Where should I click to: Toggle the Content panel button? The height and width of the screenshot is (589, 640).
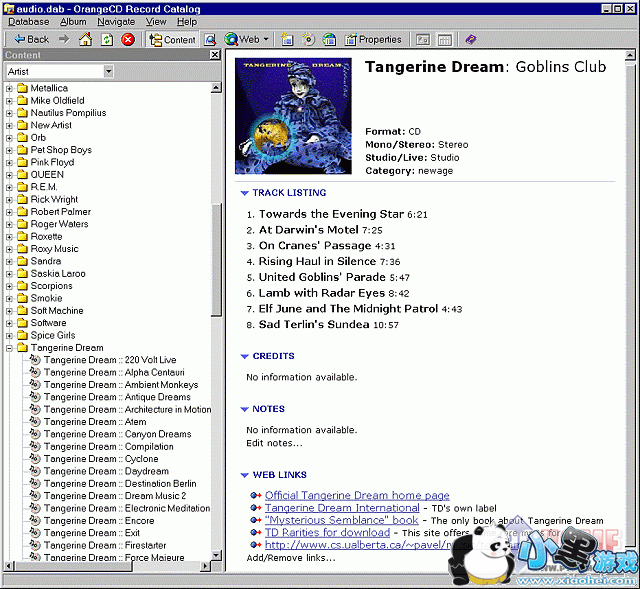(x=172, y=39)
